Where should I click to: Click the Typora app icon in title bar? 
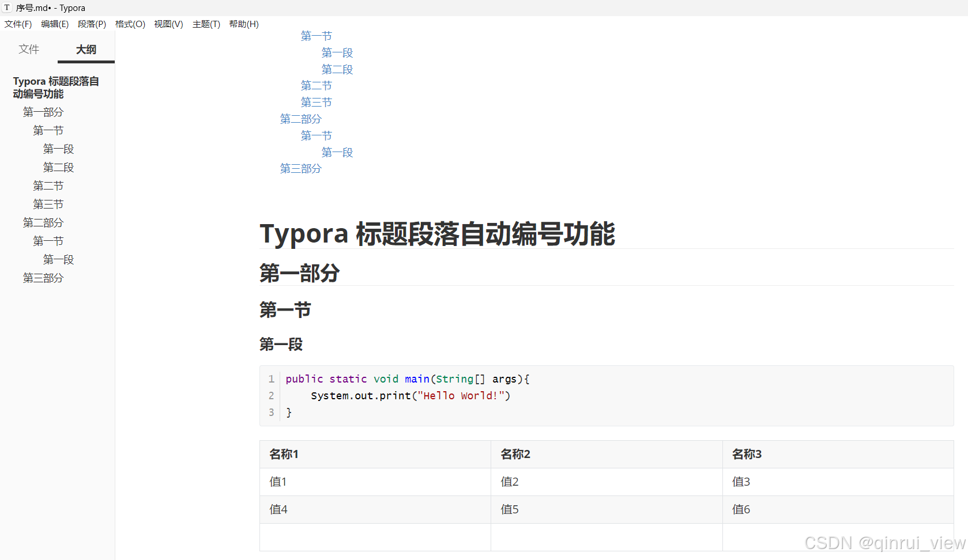(7, 7)
